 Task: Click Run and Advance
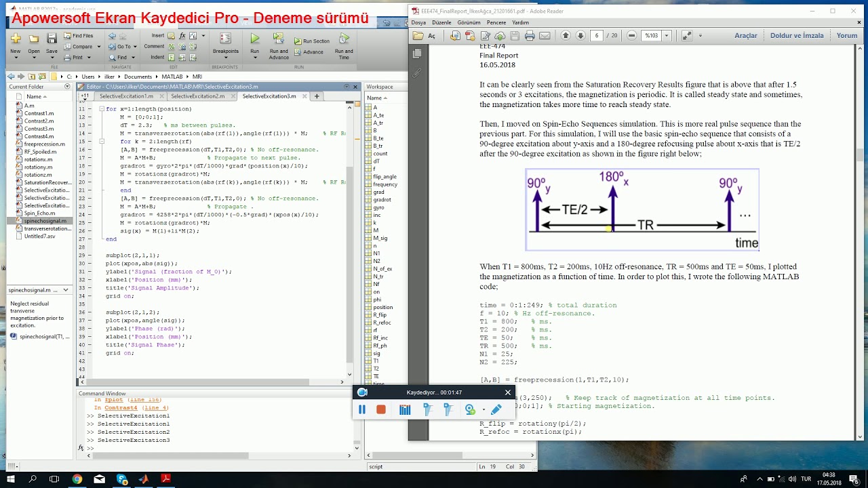click(279, 45)
